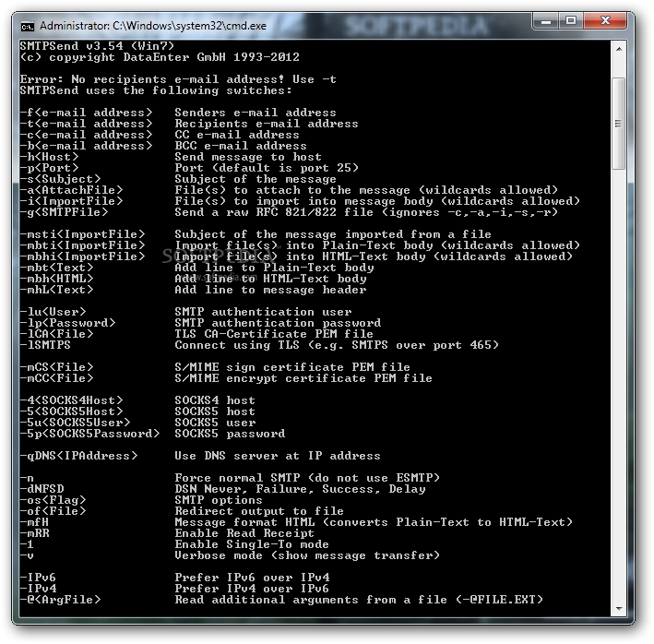Click the '-IPv6' switch
This screenshot has width=654, height=644.
pyautogui.click(x=39, y=578)
